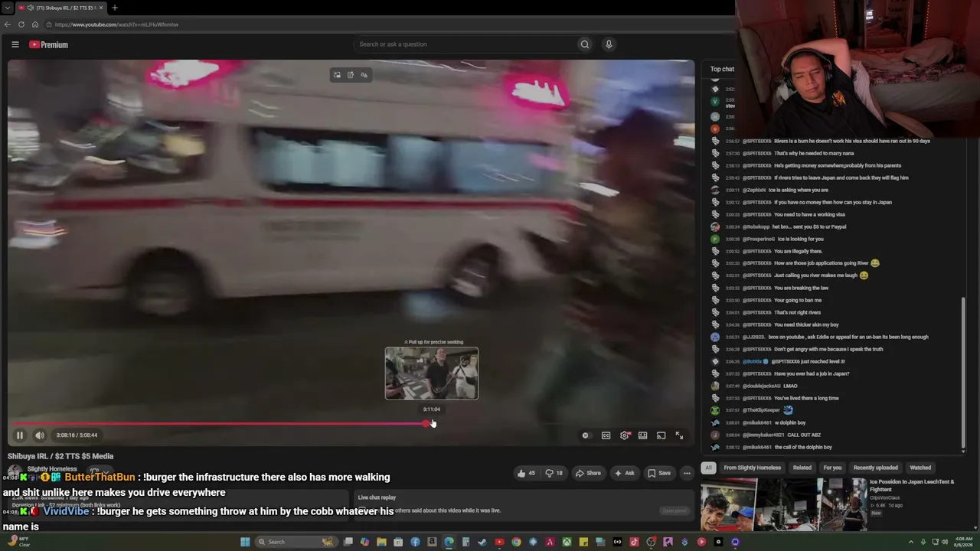Open weather widget on the taskbar
Viewport: 980px width, 551px height.
pyautogui.click(x=18, y=541)
